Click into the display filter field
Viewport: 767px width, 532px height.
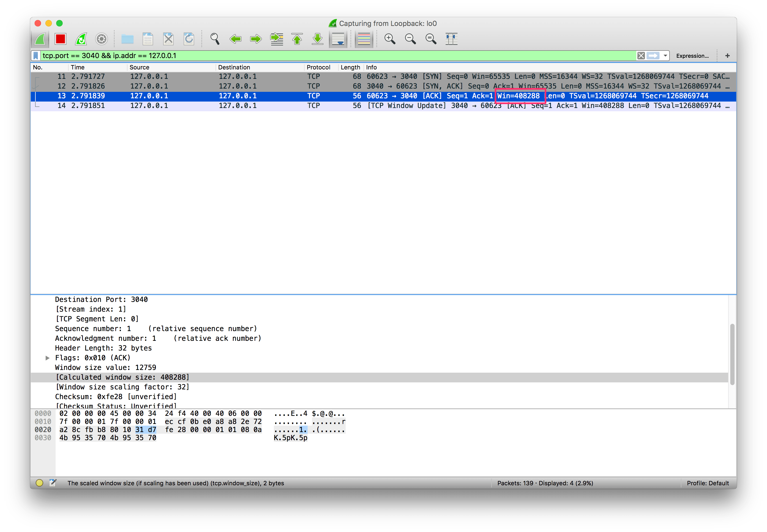coord(338,56)
